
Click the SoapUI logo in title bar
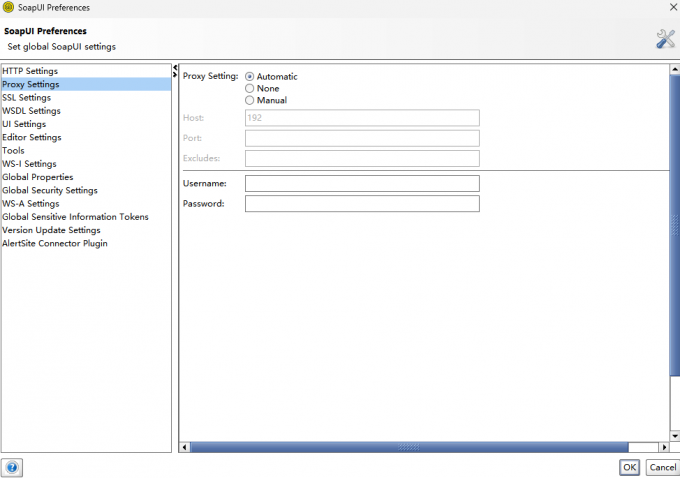click(x=8, y=7)
